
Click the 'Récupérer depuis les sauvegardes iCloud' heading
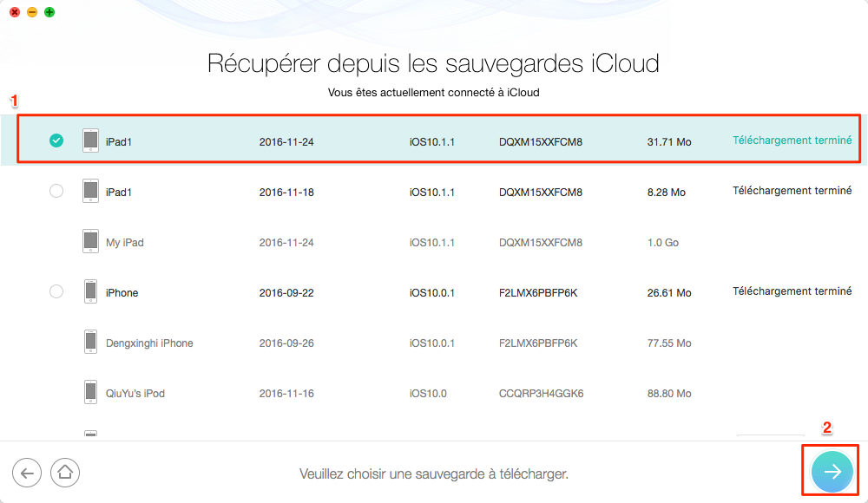(433, 63)
